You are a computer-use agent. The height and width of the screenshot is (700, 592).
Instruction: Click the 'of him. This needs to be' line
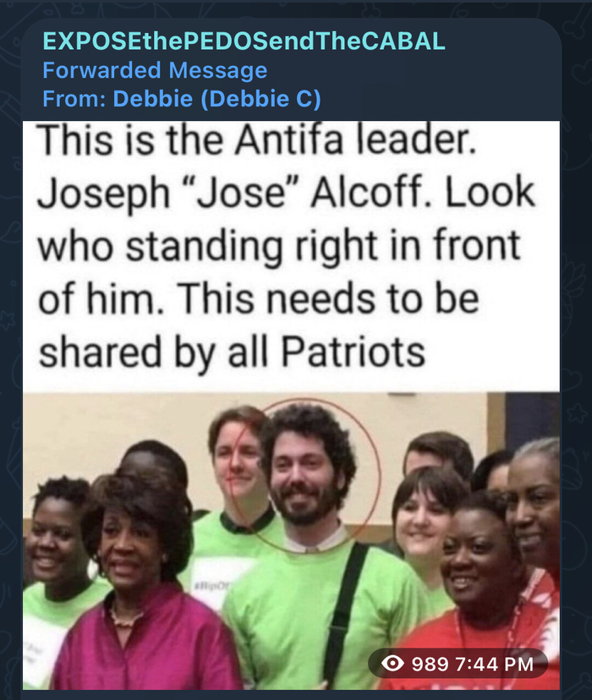coord(259,299)
